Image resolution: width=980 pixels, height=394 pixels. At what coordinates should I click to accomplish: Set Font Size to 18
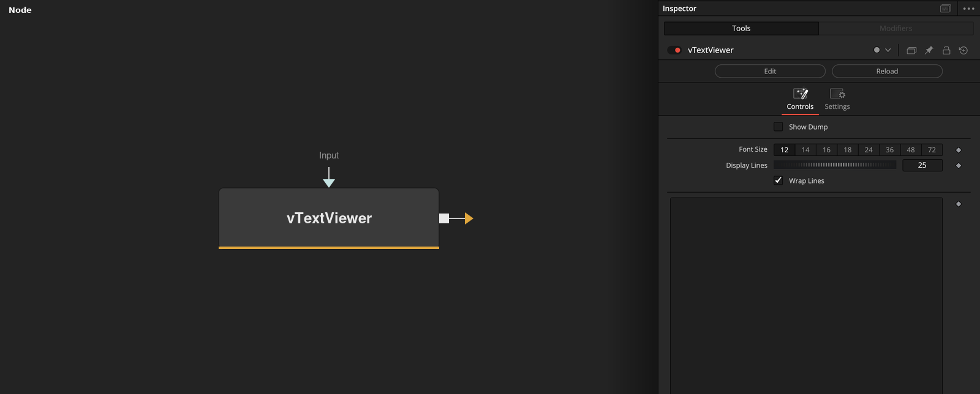pyautogui.click(x=848, y=150)
